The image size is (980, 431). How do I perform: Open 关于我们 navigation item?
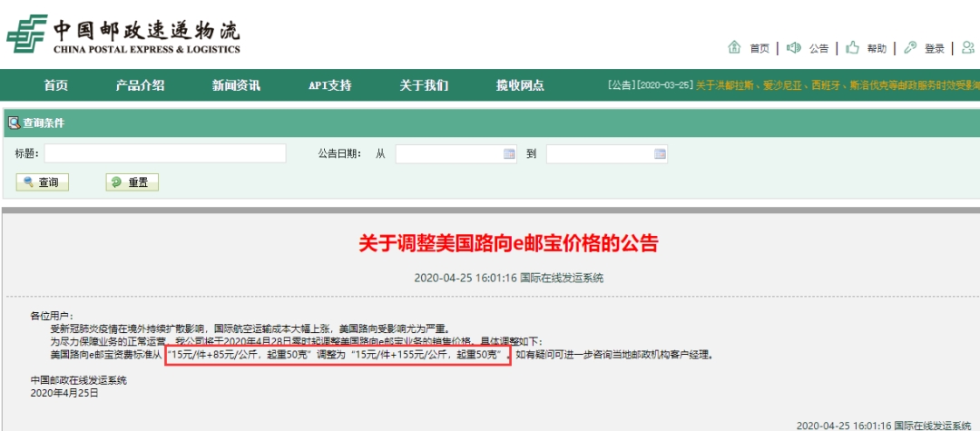pyautogui.click(x=424, y=85)
